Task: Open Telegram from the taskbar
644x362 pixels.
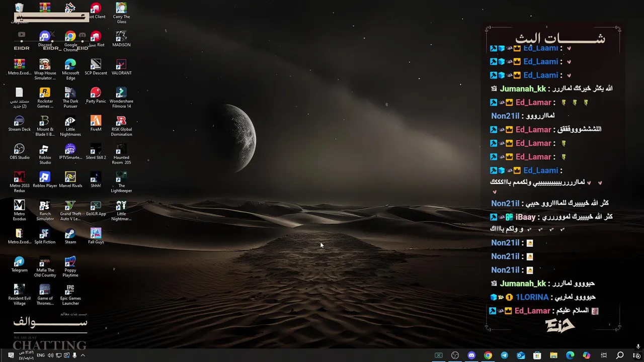Action: (x=504, y=355)
